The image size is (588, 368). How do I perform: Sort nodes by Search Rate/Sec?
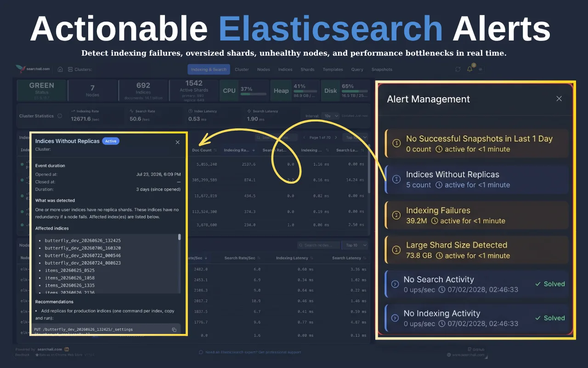243,258
